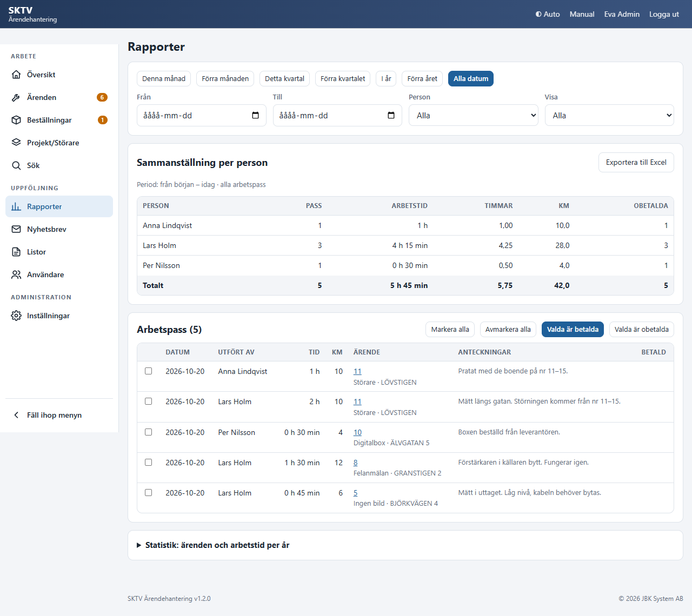The width and height of the screenshot is (692, 616).
Task: Open the calendar picker in the Till field
Action: (391, 115)
